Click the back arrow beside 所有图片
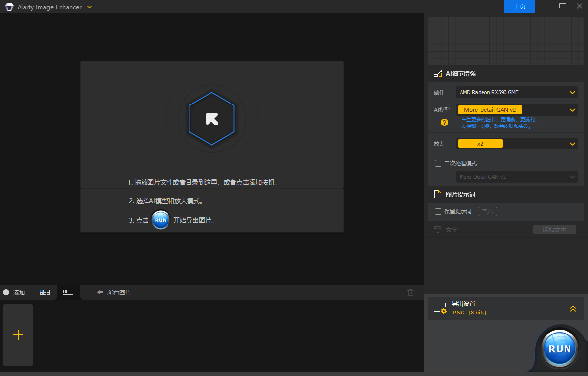This screenshot has height=376, width=588. click(x=100, y=292)
